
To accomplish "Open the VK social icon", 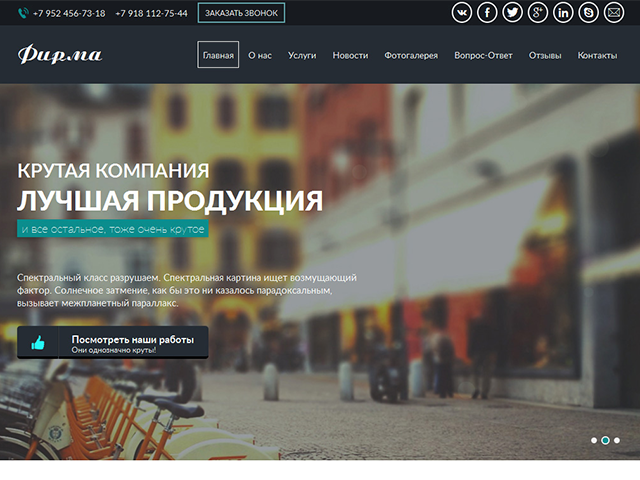I will tap(462, 13).
